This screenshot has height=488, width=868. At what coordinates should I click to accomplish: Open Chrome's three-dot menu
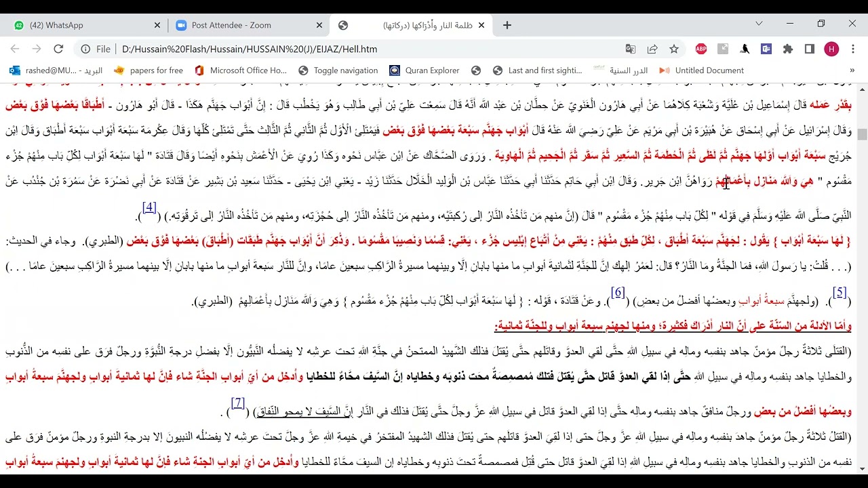(853, 49)
